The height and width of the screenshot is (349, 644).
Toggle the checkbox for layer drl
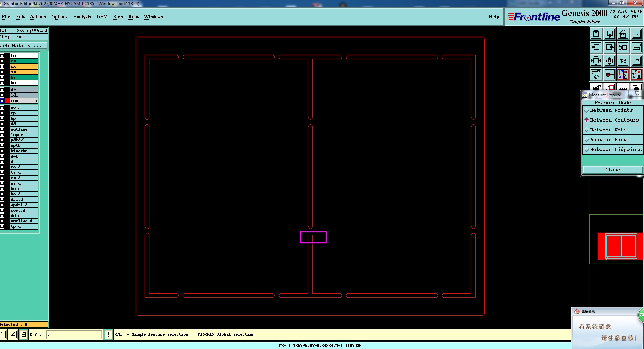[x=2, y=90]
